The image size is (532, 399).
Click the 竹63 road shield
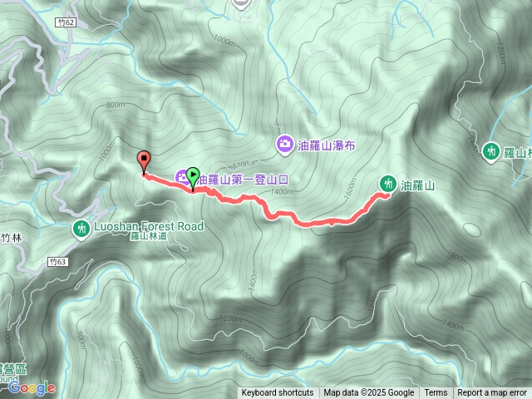tap(57, 262)
